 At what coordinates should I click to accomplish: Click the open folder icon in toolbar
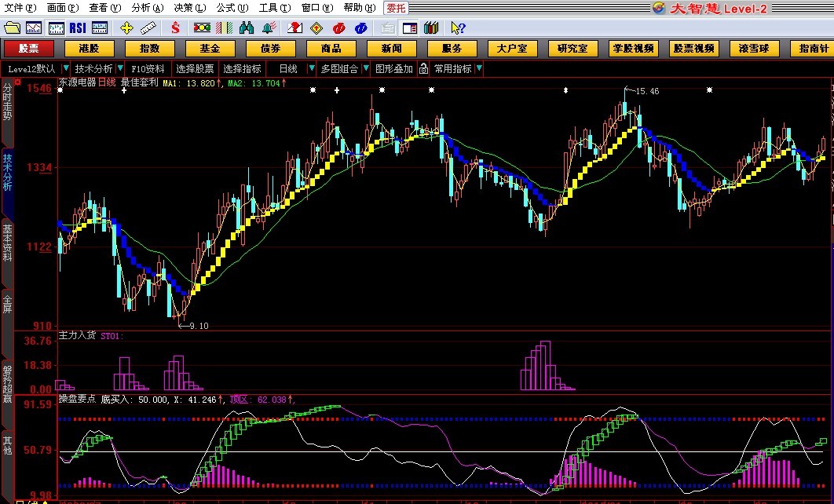pyautogui.click(x=11, y=27)
